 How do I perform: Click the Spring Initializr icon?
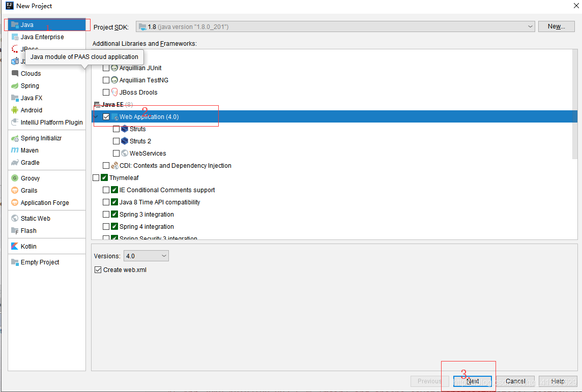(x=15, y=138)
